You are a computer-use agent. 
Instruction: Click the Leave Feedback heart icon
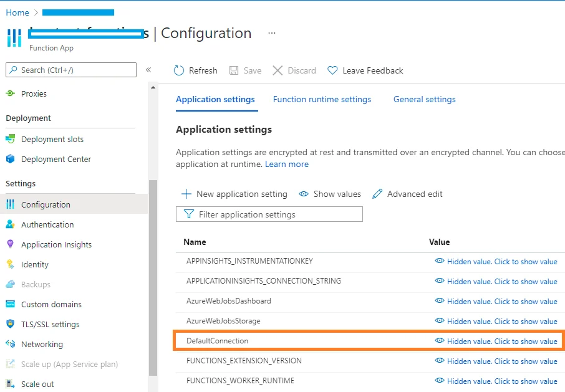click(332, 70)
